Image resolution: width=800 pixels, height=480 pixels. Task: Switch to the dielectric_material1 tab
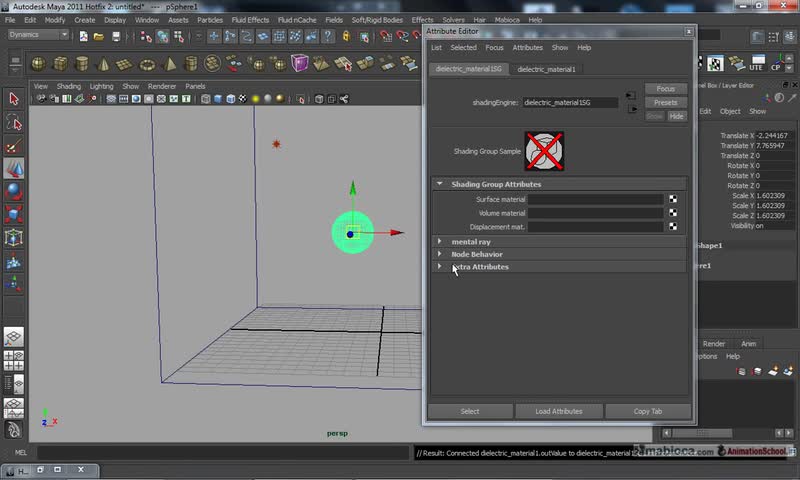[x=546, y=69]
